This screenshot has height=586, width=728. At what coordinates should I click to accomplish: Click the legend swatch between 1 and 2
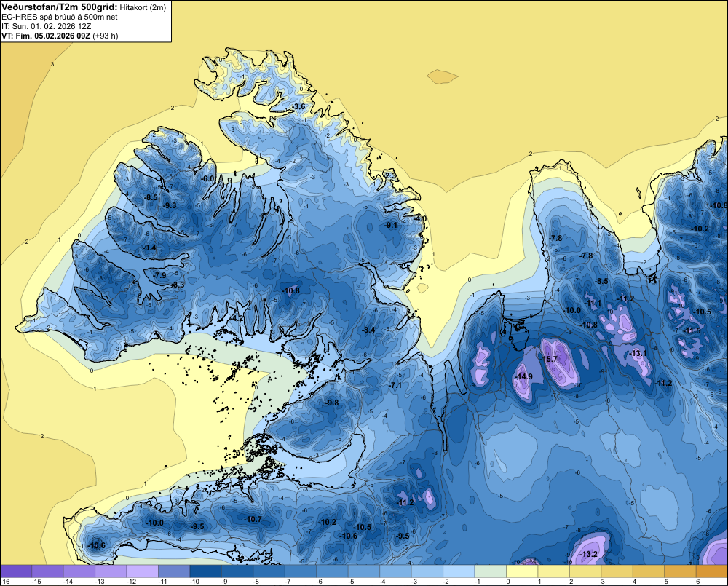tap(553, 571)
